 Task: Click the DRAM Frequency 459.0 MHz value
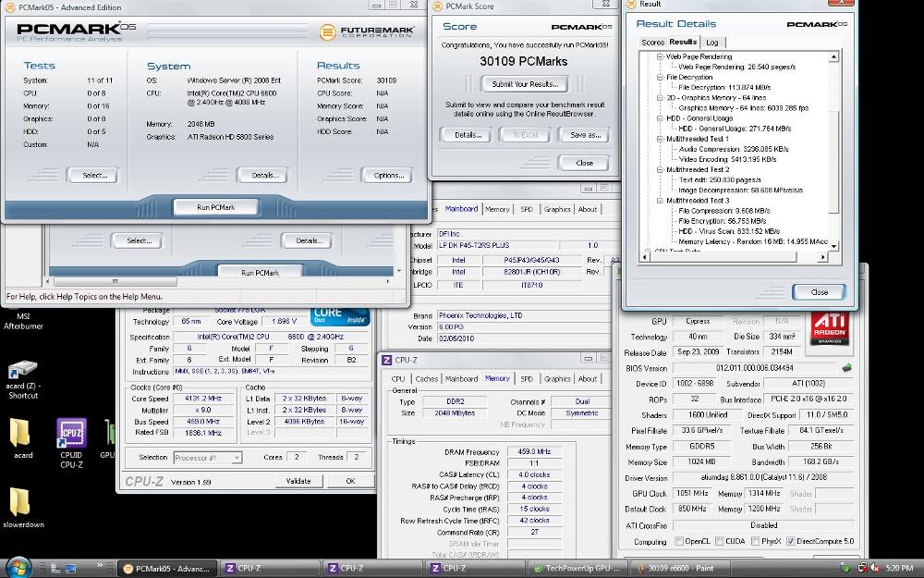534,452
